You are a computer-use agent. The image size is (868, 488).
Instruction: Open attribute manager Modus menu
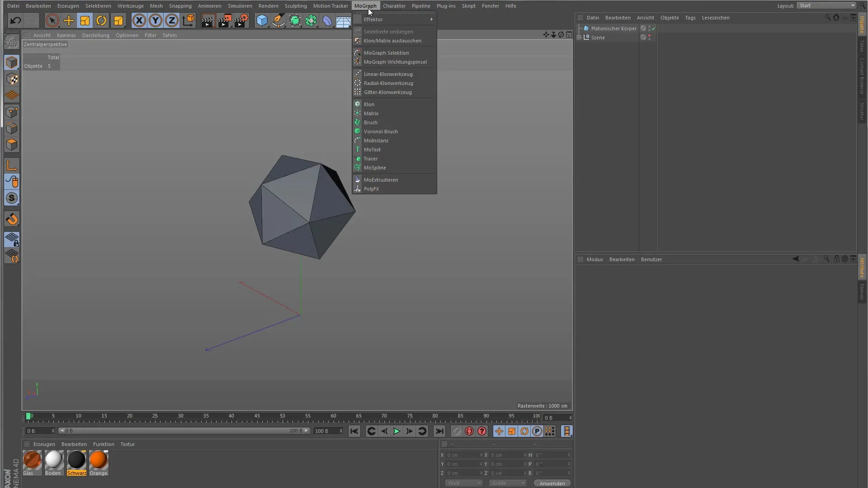pos(594,259)
